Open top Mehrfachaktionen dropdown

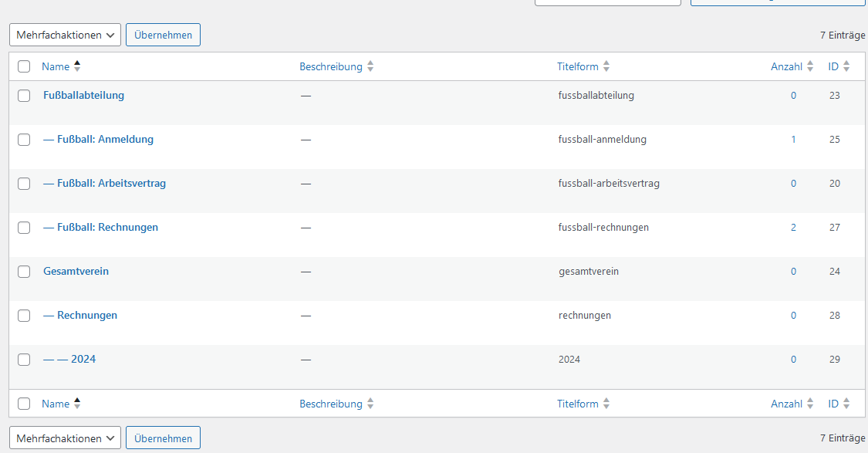click(66, 35)
